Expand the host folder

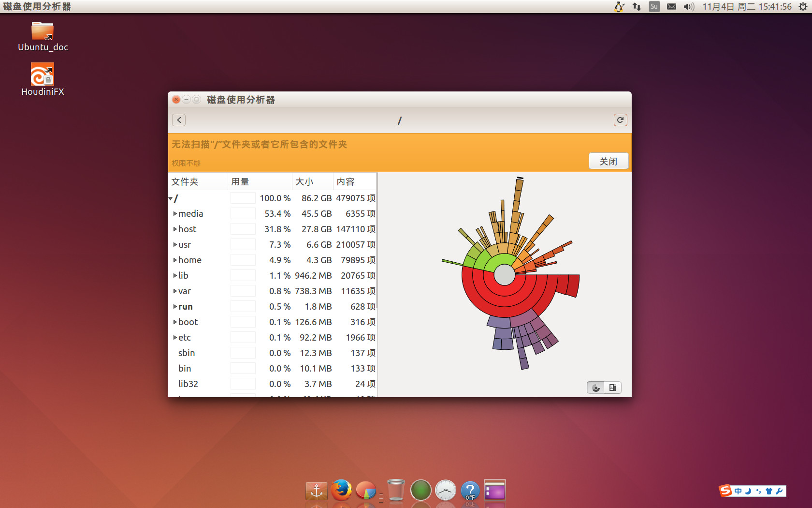[175, 229]
